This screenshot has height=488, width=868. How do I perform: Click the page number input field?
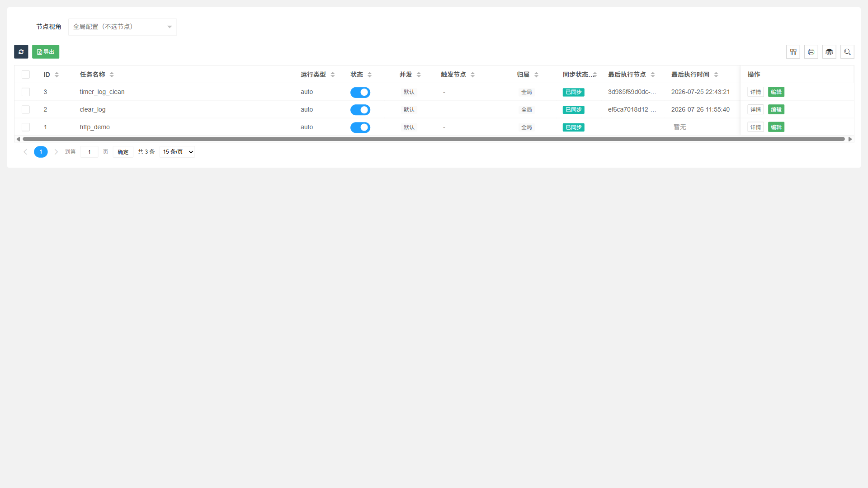tap(90, 152)
